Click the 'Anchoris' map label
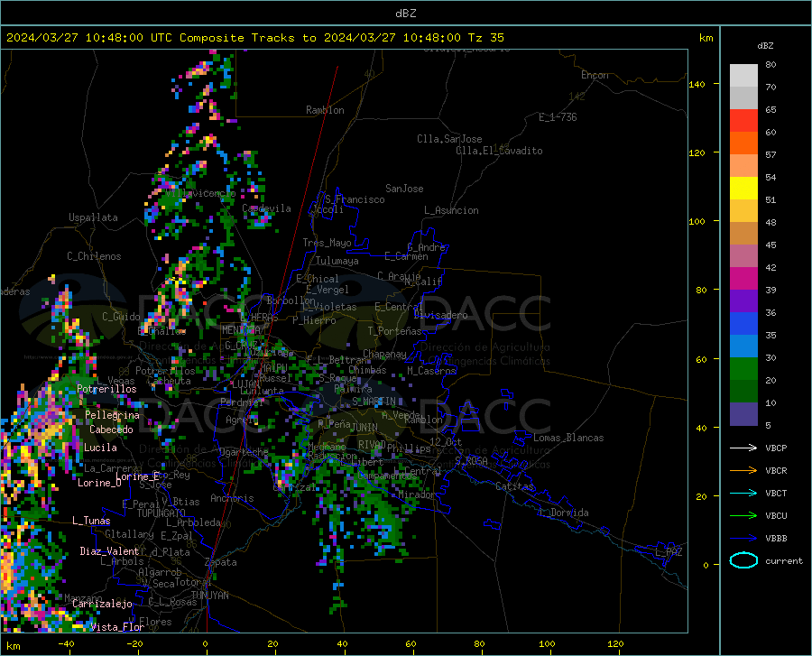Viewport: 812px width, 656px height. pyautogui.click(x=232, y=498)
